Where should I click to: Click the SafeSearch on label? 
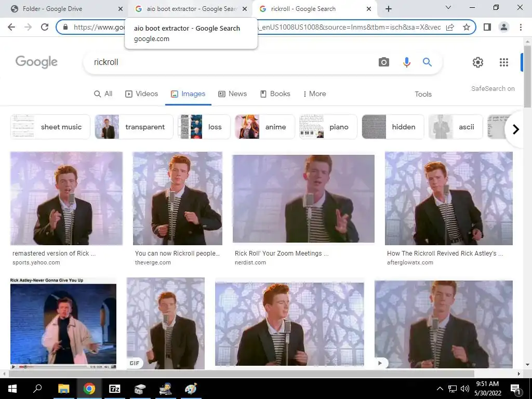pos(493,88)
